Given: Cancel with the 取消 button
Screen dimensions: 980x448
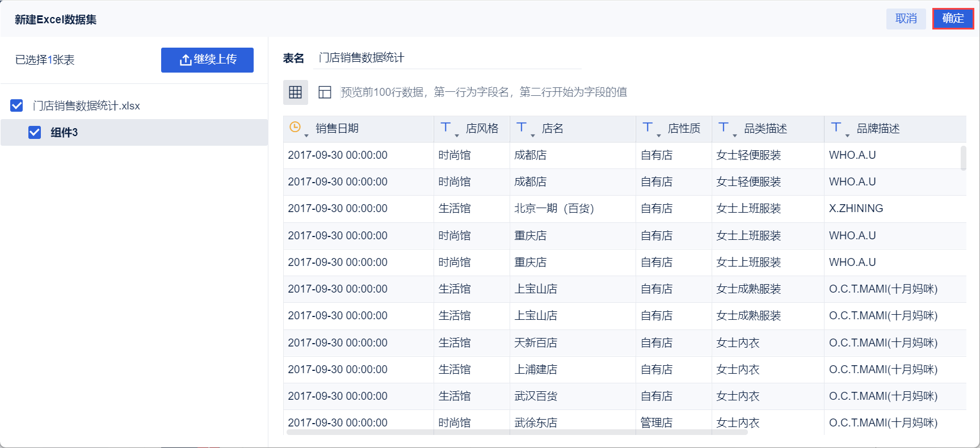Looking at the screenshot, I should coord(906,19).
